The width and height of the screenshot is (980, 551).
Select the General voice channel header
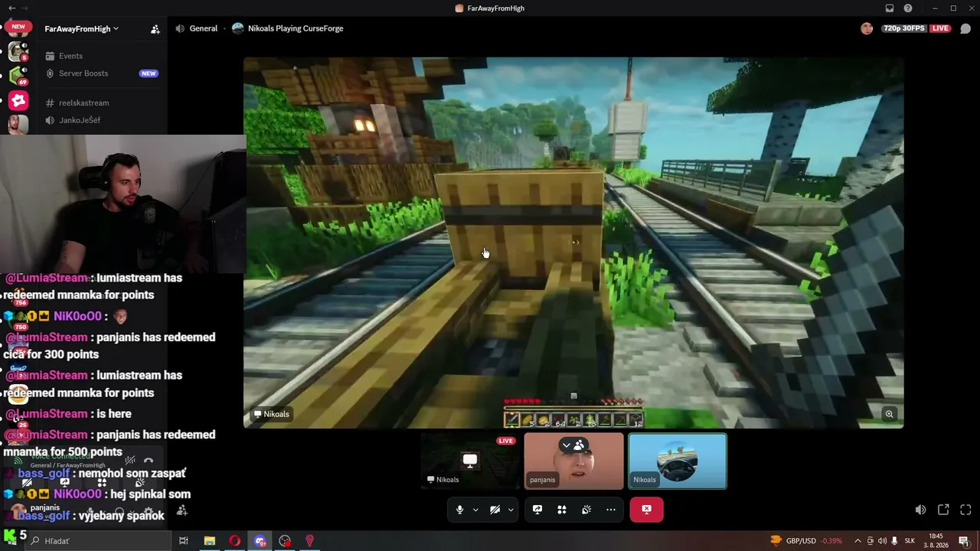[197, 28]
